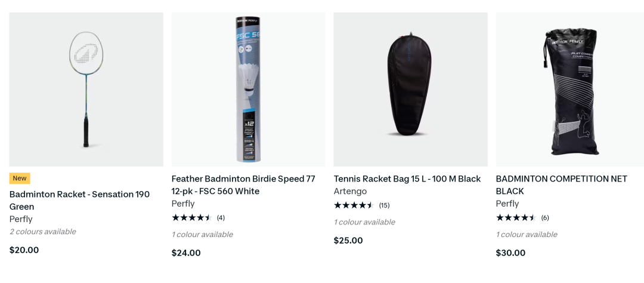
Task: Select the Artengo brand name
Action: pyautogui.click(x=350, y=191)
